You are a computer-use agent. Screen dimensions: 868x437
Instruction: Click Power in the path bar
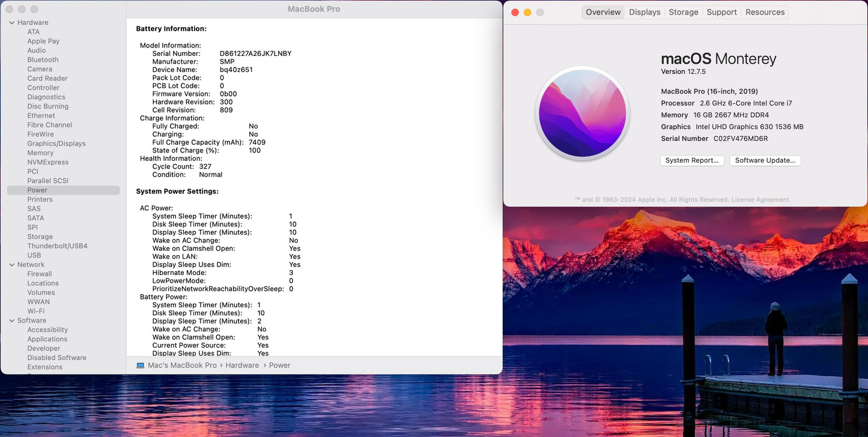pos(279,366)
